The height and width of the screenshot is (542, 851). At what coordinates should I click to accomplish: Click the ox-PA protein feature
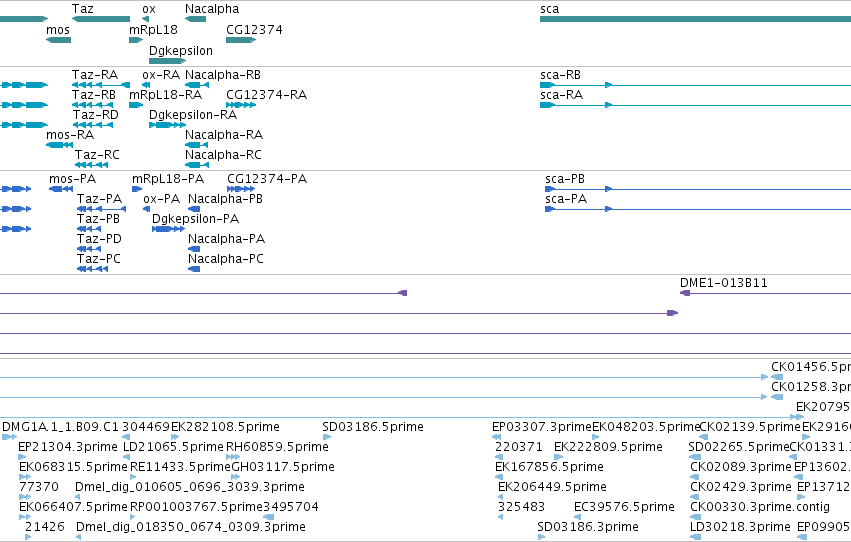(x=147, y=209)
